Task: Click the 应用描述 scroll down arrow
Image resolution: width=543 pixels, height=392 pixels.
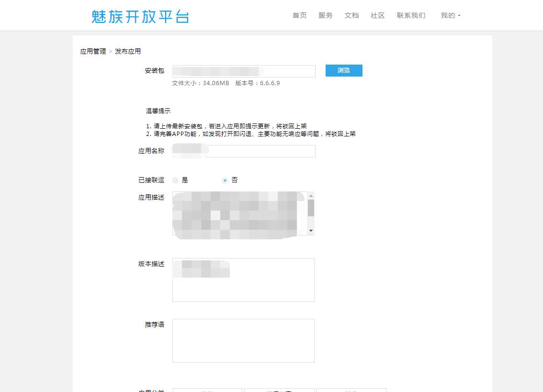Action: pyautogui.click(x=311, y=231)
